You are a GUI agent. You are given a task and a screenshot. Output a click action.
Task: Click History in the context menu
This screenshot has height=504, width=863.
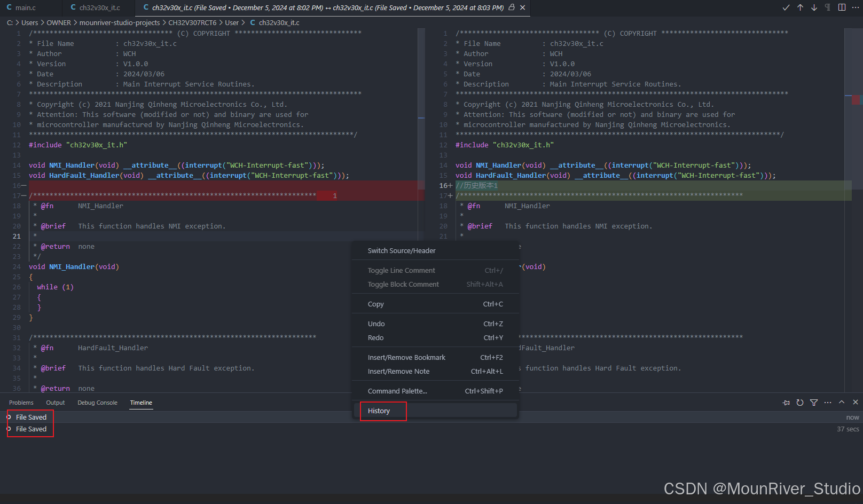[435, 411]
